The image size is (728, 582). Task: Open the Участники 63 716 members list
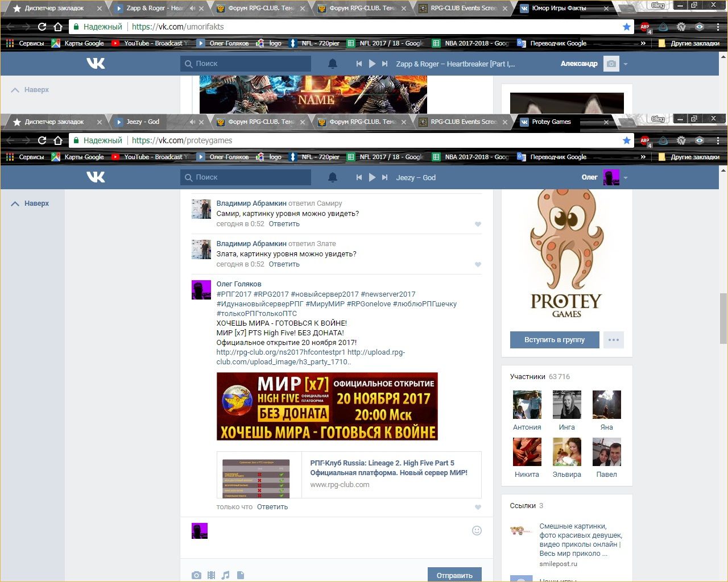540,377
